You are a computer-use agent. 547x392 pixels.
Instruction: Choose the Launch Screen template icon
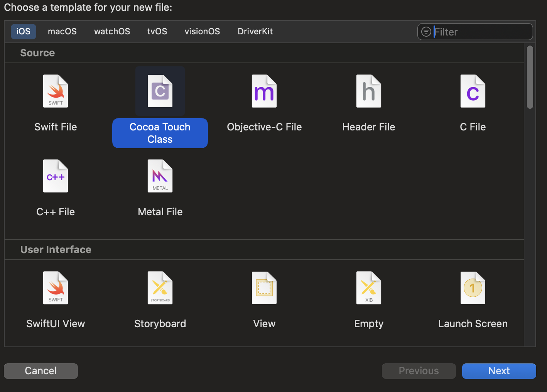coord(473,288)
